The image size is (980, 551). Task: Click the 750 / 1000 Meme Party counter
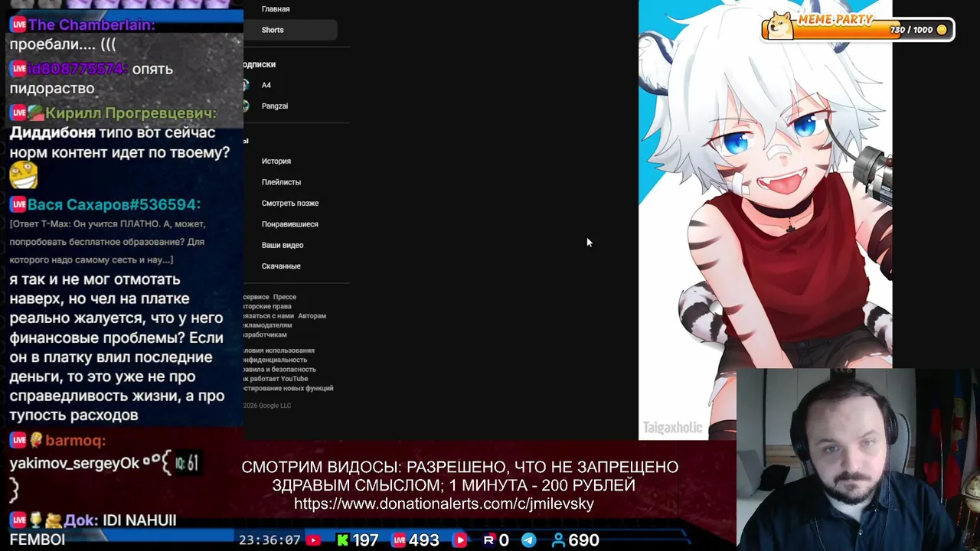tap(911, 30)
